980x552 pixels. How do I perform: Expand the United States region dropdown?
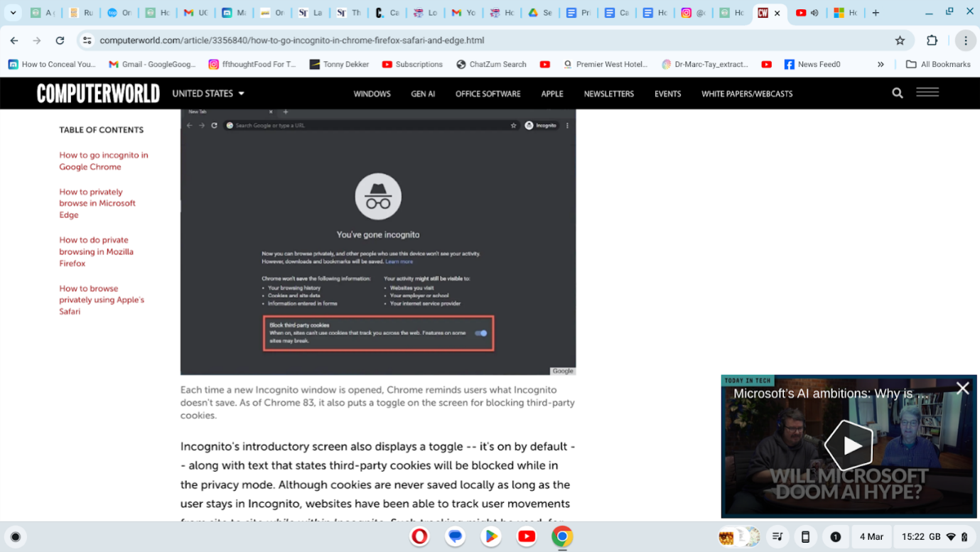tap(208, 93)
